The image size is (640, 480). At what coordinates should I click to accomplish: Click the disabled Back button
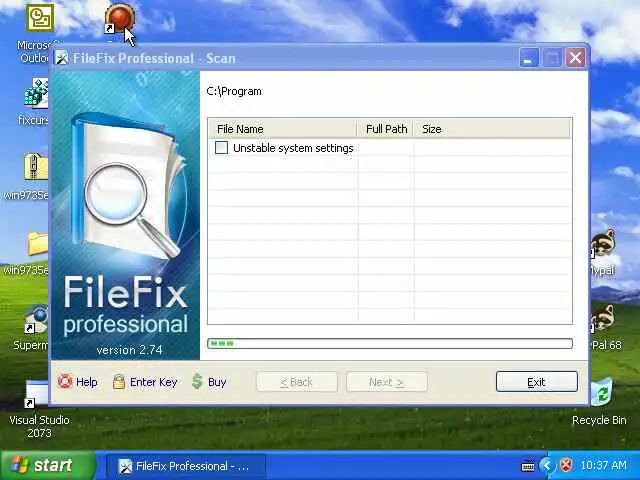(x=297, y=382)
